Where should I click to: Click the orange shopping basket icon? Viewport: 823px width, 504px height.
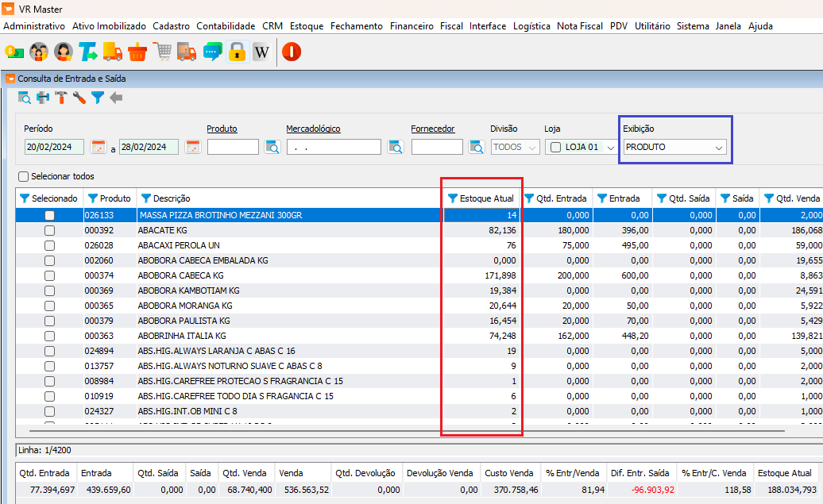click(137, 52)
